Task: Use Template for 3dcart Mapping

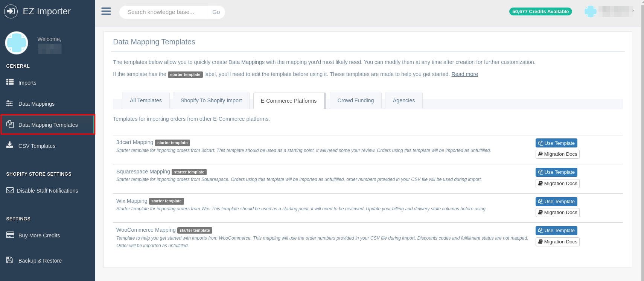Action: click(556, 143)
